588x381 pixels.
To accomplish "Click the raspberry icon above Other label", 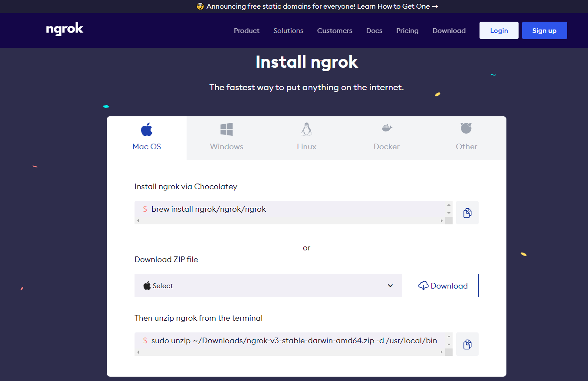I will [466, 128].
